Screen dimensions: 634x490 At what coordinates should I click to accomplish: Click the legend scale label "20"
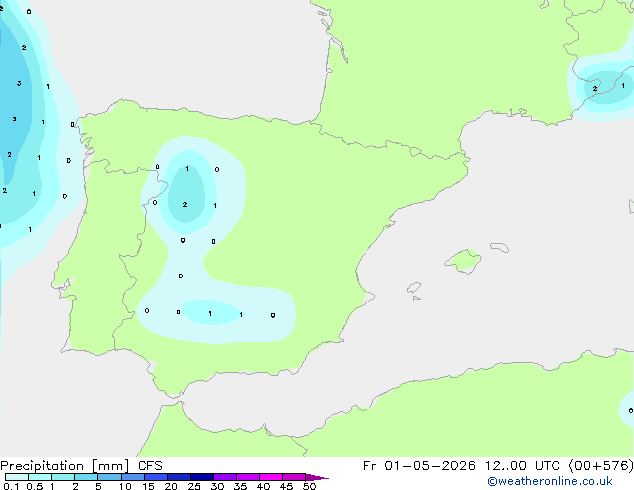click(x=171, y=486)
